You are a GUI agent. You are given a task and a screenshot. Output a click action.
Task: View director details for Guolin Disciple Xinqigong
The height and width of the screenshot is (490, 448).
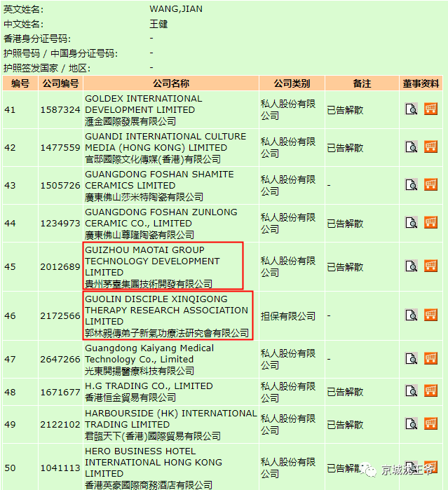pos(412,315)
